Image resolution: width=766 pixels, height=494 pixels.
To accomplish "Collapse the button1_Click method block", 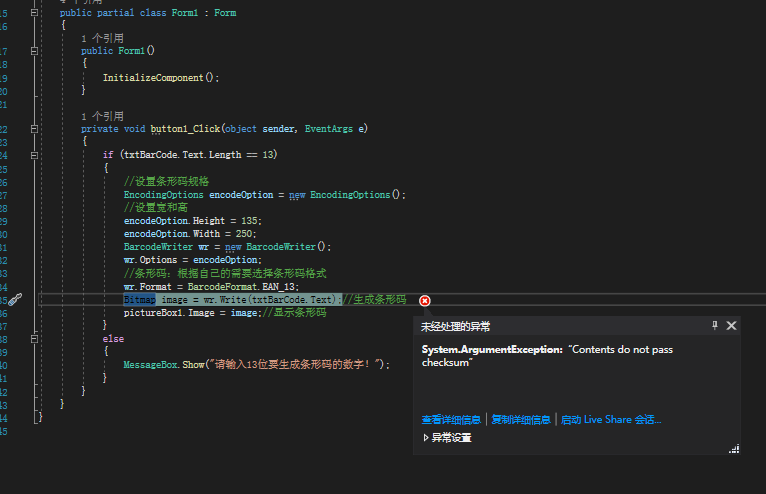I will tap(34, 129).
